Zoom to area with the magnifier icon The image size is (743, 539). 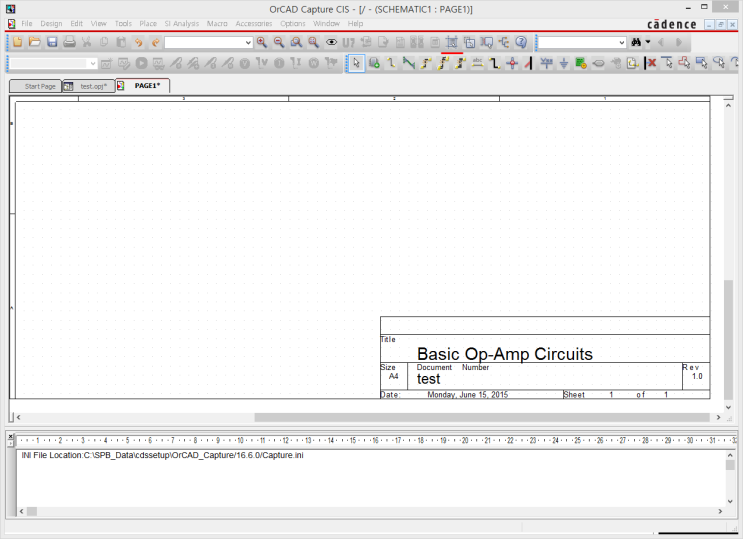pyautogui.click(x=296, y=42)
